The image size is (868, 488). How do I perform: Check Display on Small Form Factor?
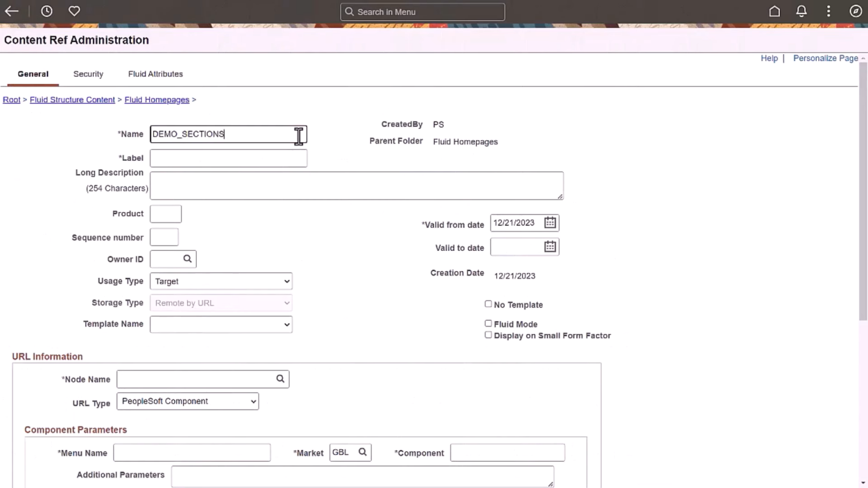[488, 334]
